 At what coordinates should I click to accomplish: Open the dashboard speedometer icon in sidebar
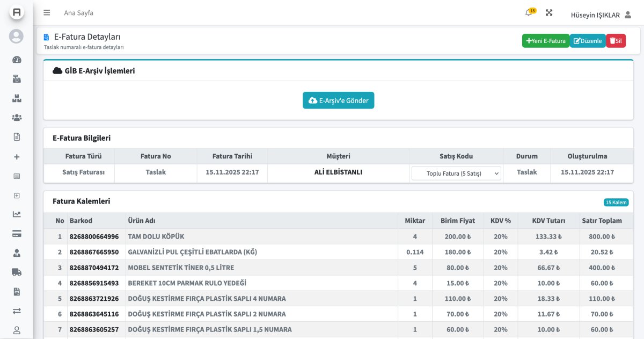point(17,60)
